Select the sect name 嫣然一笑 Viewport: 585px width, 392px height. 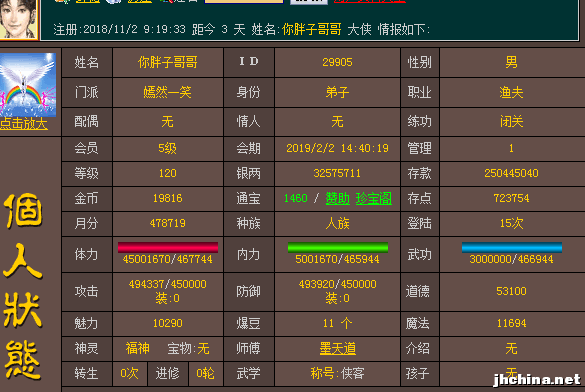point(168,92)
